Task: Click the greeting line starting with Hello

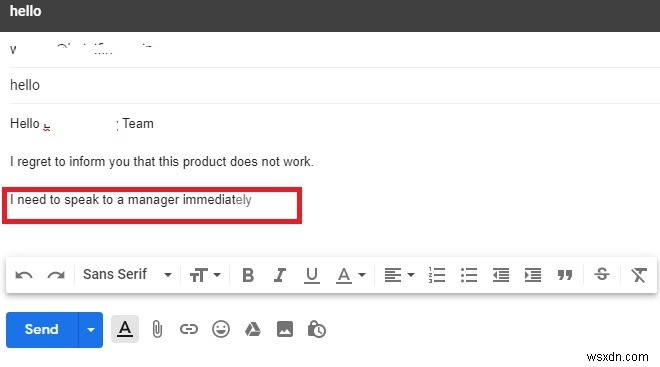Action: (x=82, y=124)
